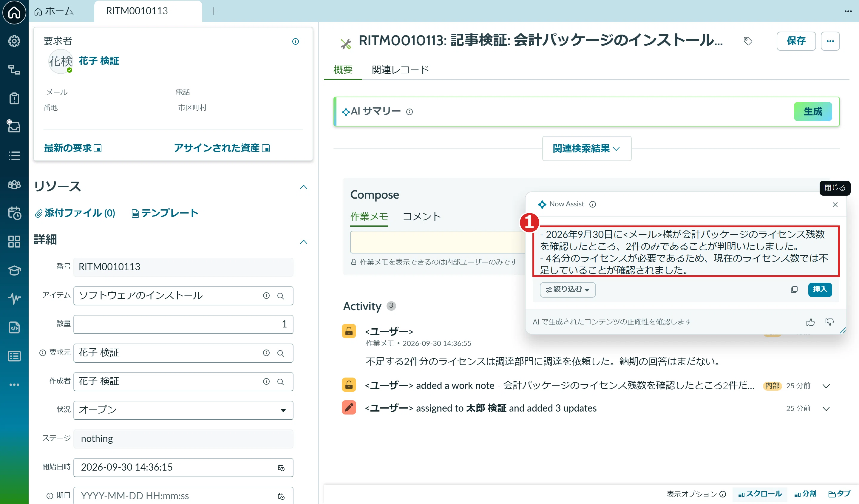Collapse the 詳細 section

(303, 242)
